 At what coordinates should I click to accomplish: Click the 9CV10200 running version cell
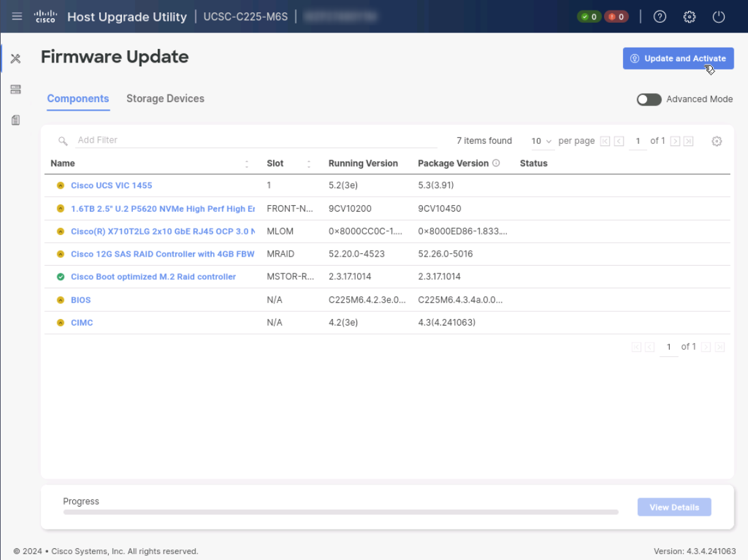[350, 208]
